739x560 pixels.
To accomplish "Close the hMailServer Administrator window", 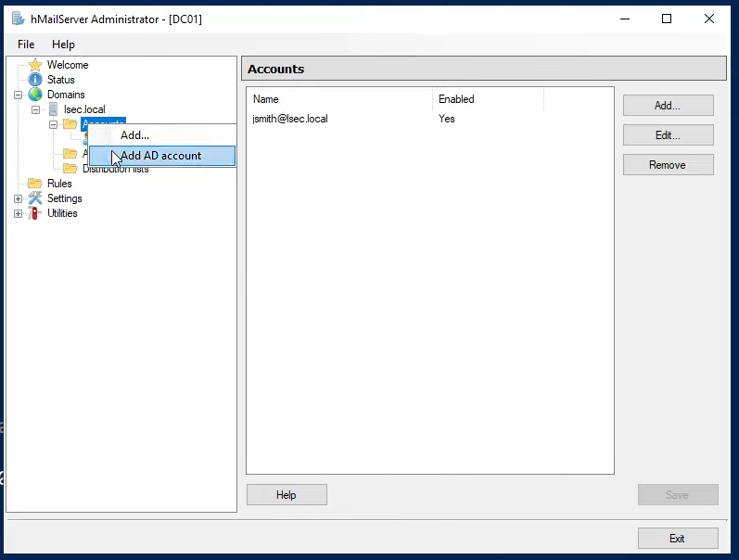I will 708,19.
